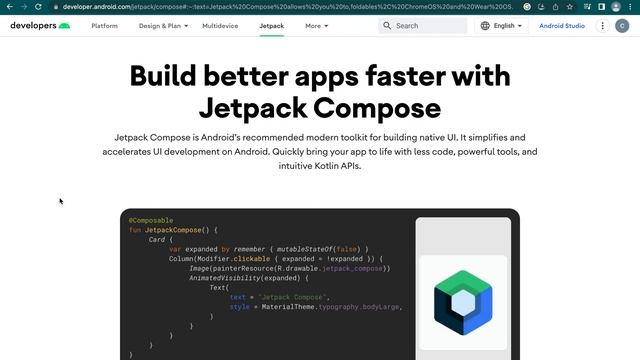Viewport: 640px width, 360px height.
Task: Open the Chrome three-dot menu
Action: tap(630, 7)
